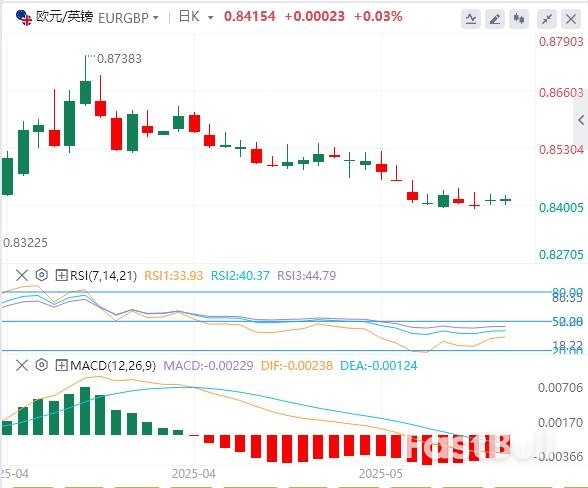
Task: Remove the MACD indicator
Action: (22, 365)
